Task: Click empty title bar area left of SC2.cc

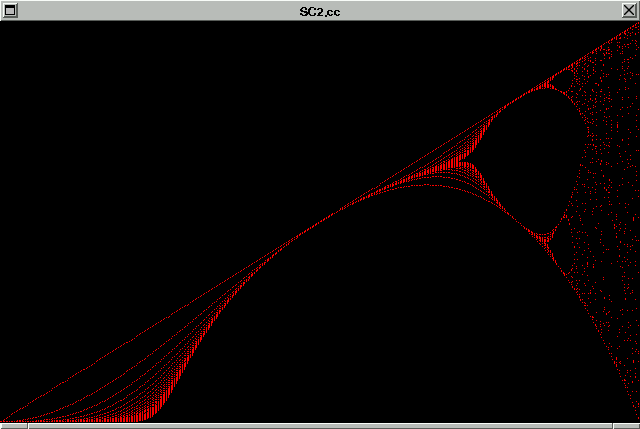Action: pyautogui.click(x=150, y=10)
